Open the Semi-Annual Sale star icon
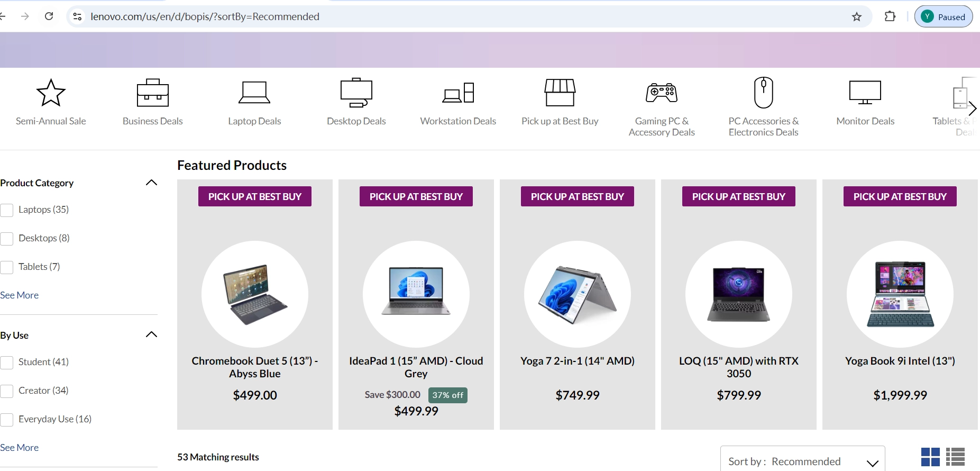The height and width of the screenshot is (471, 980). click(x=51, y=93)
